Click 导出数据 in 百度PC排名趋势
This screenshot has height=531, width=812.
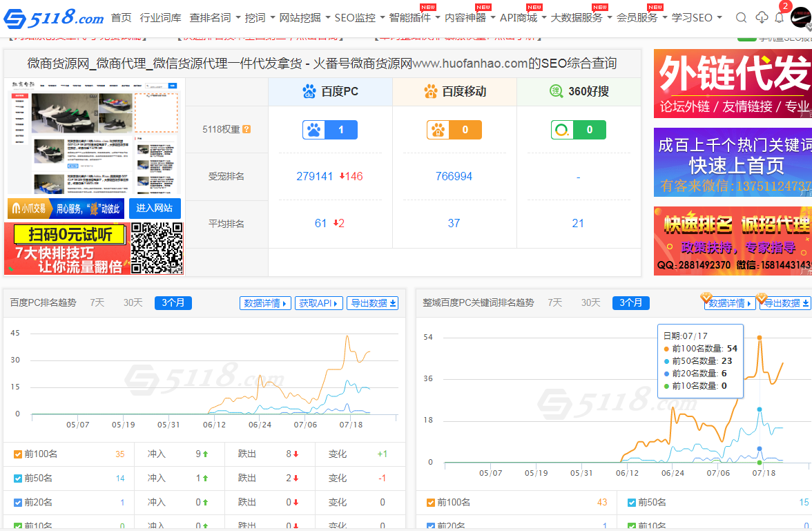coord(372,303)
